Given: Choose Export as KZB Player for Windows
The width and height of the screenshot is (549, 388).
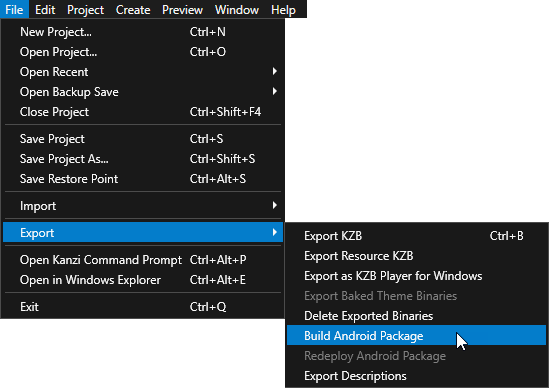Looking at the screenshot, I should click(416, 276).
